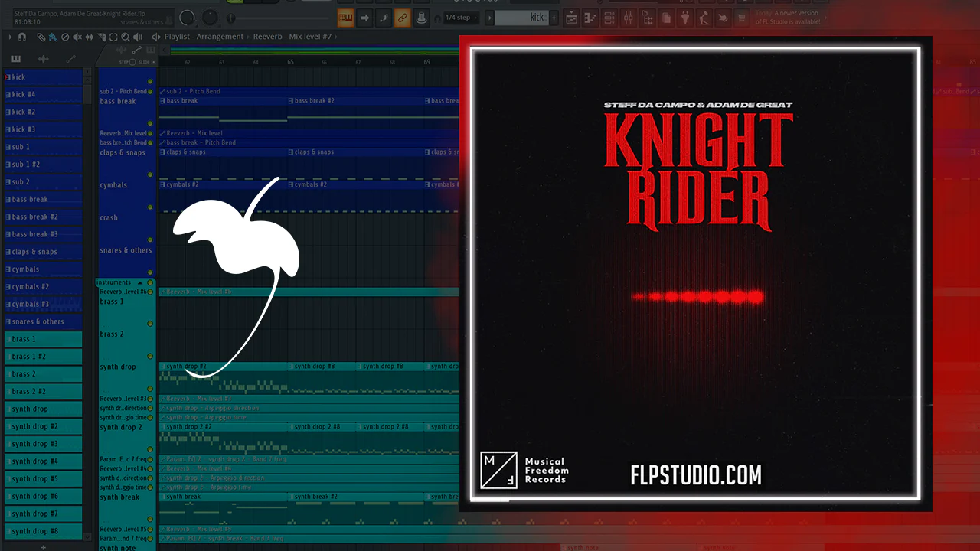Select the Slip tool
Screen dimensions: 980x551
[89, 37]
